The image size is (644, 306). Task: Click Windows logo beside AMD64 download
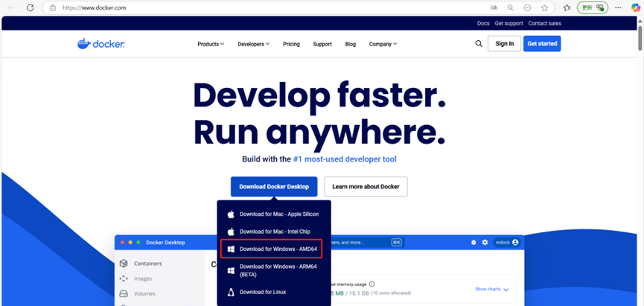point(231,249)
